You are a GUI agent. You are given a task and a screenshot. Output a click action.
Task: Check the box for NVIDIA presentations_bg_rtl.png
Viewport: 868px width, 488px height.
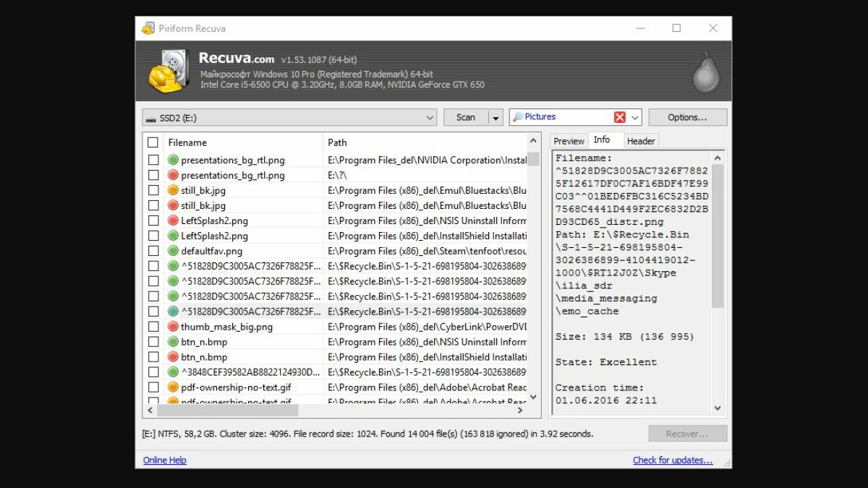pos(153,160)
